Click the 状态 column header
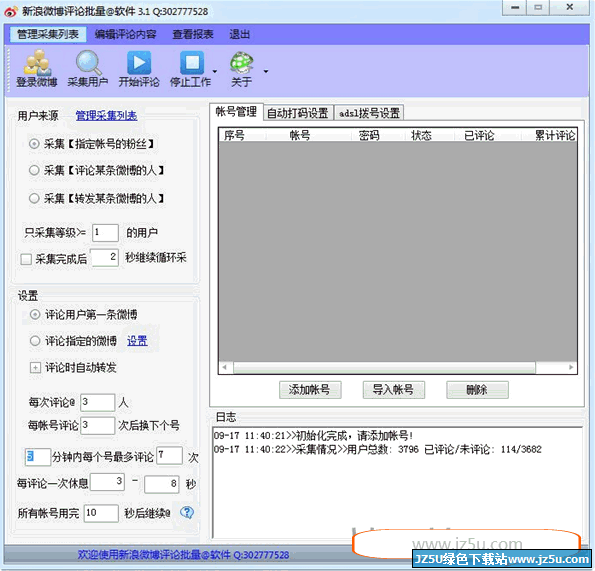The width and height of the screenshot is (595, 571). pyautogui.click(x=421, y=135)
